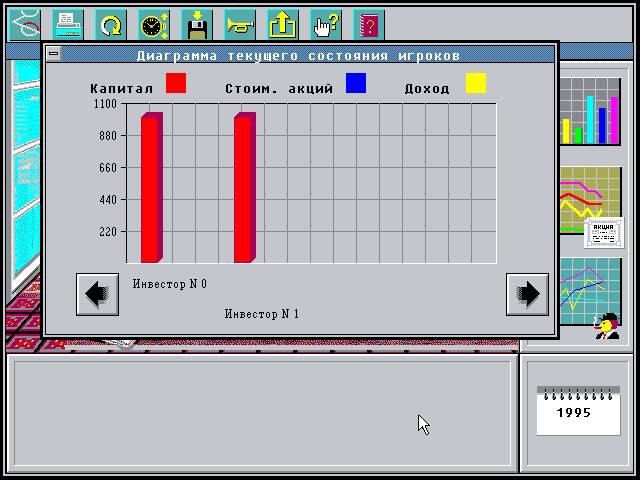Click the scissors-and-line icon in toolbar

click(x=25, y=25)
